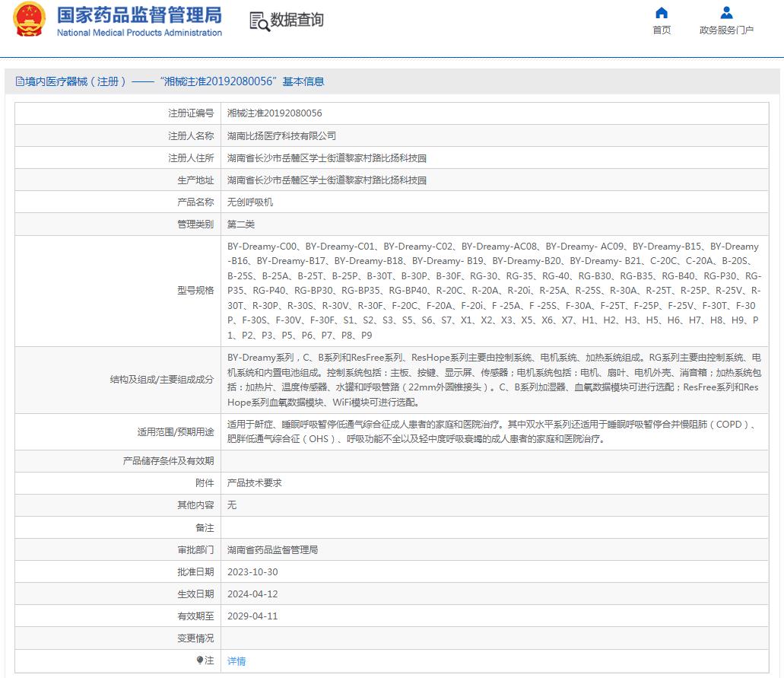Click the 国家药品监督管理局 site title
This screenshot has width=784, height=678.
[139, 14]
